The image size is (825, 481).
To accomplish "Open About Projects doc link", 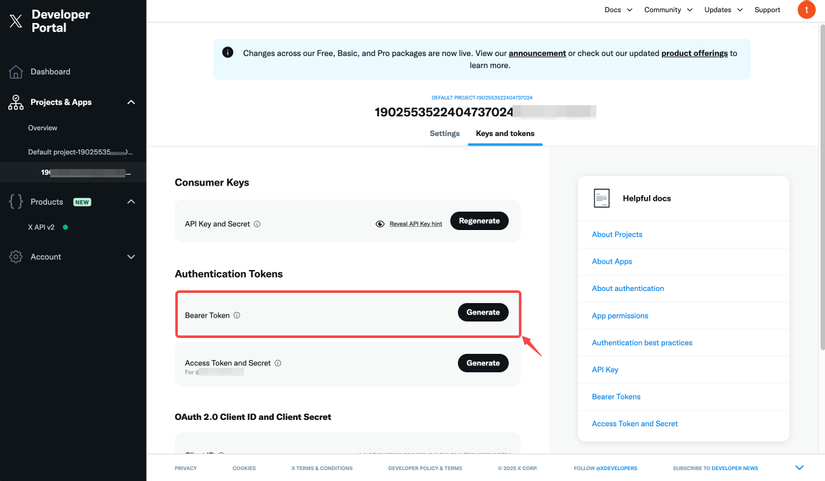I will pyautogui.click(x=617, y=234).
